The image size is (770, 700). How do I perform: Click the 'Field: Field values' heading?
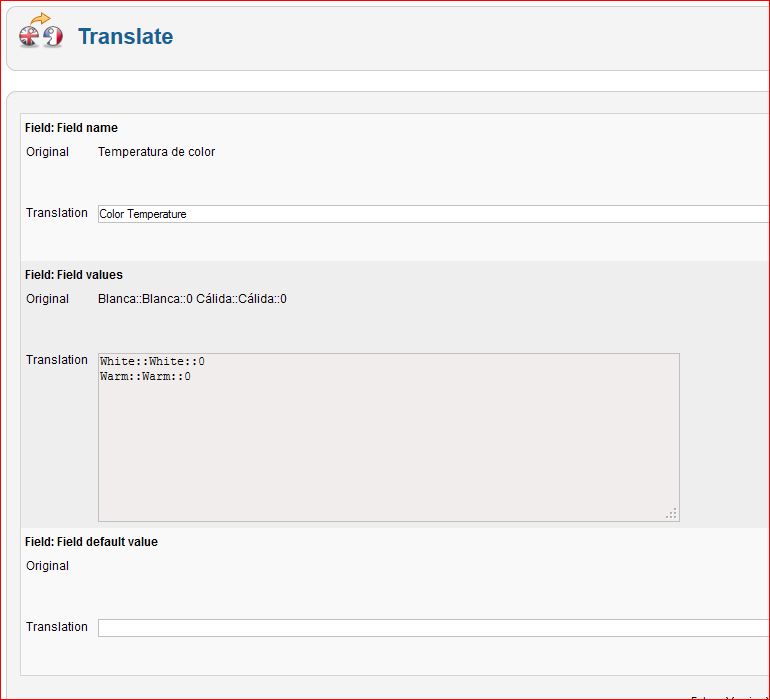[x=74, y=275]
